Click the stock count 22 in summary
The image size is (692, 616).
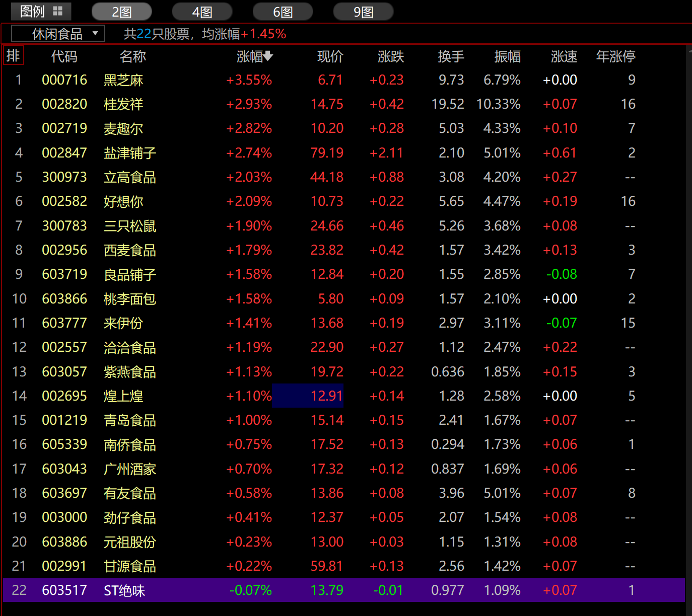(144, 34)
